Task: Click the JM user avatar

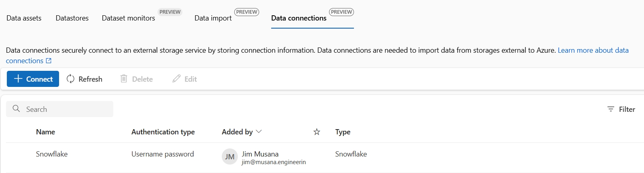Action: 230,157
